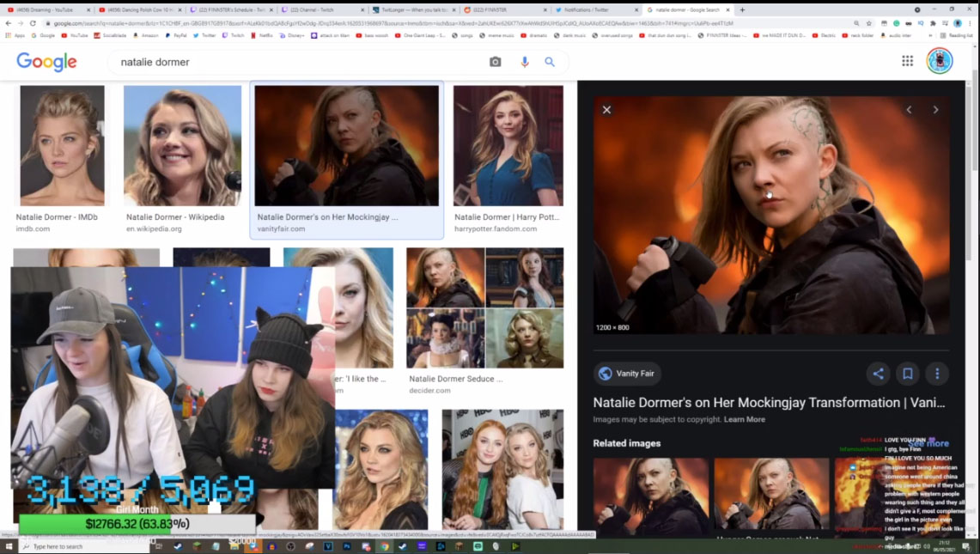Open the Apps bookmarks shortcut
980x554 pixels.
pos(15,35)
